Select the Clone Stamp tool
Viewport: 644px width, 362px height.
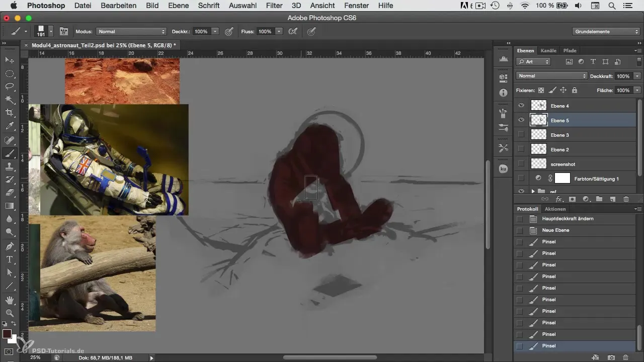(x=10, y=166)
